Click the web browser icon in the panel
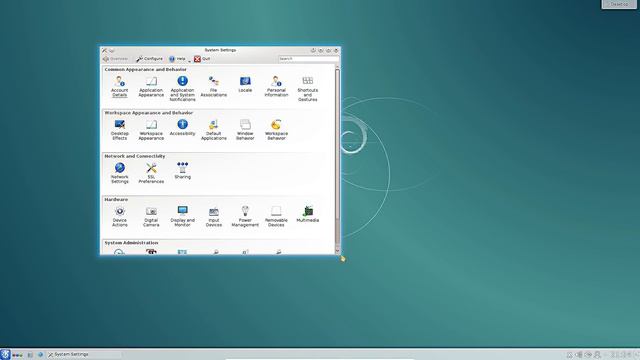This screenshot has height=360, width=640. [40, 355]
